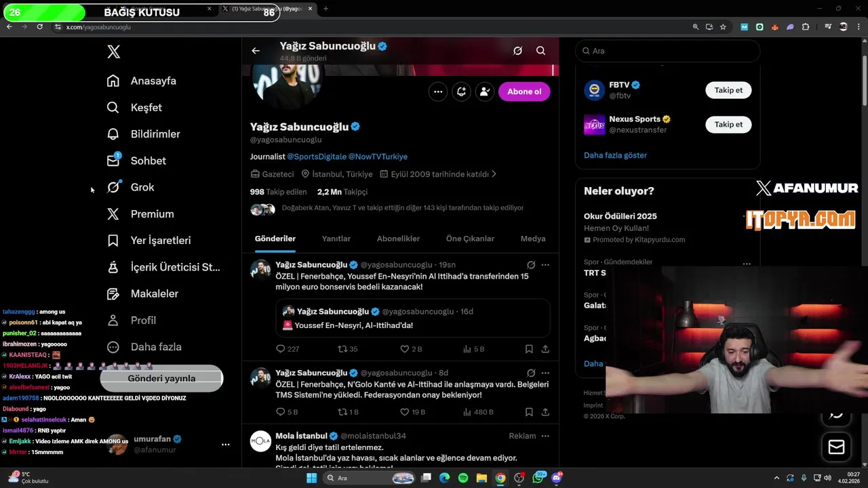Switch to Medya tab
The width and height of the screenshot is (868, 488).
click(x=533, y=239)
